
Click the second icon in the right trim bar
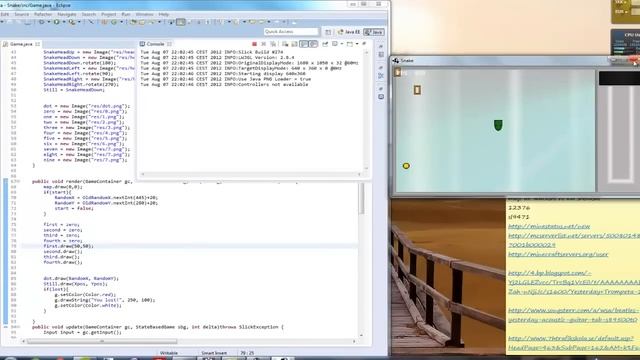(380, 55)
